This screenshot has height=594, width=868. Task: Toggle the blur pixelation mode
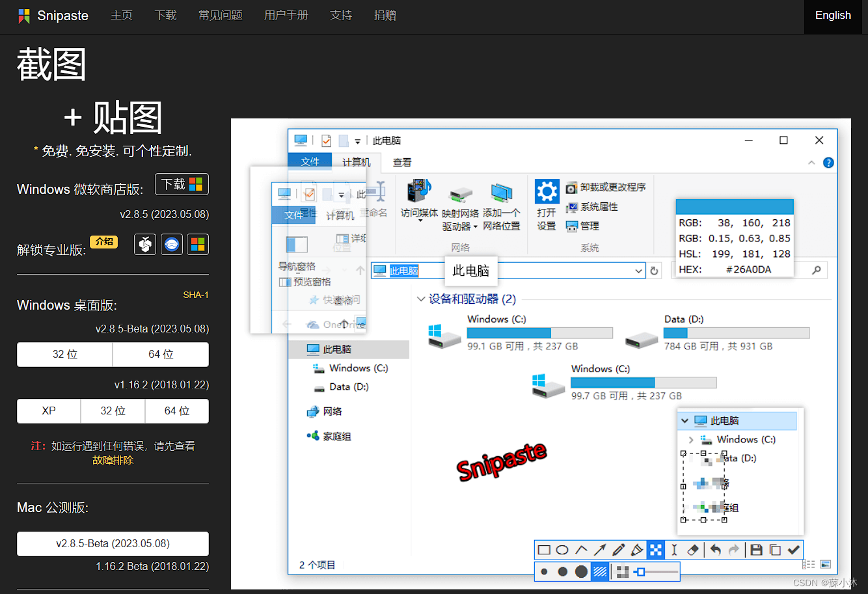point(623,572)
